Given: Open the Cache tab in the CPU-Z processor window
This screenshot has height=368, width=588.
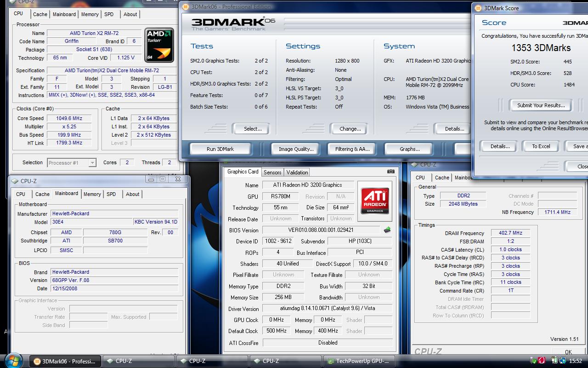Looking at the screenshot, I should click(x=40, y=14).
